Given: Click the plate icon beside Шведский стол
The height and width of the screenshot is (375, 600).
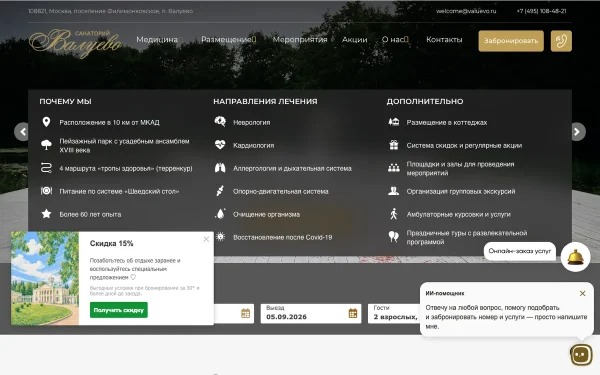Looking at the screenshot, I should pos(46,191).
